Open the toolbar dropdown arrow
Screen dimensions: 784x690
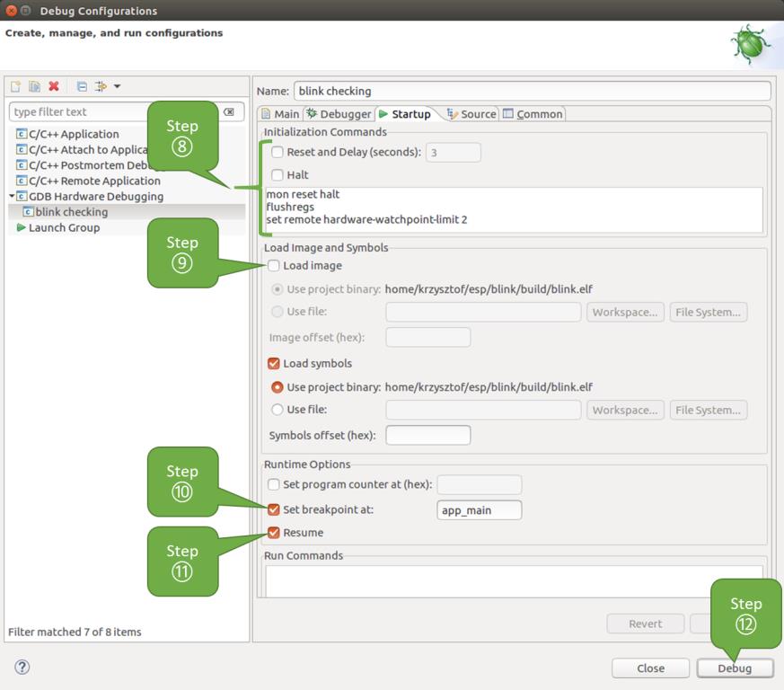[x=116, y=86]
